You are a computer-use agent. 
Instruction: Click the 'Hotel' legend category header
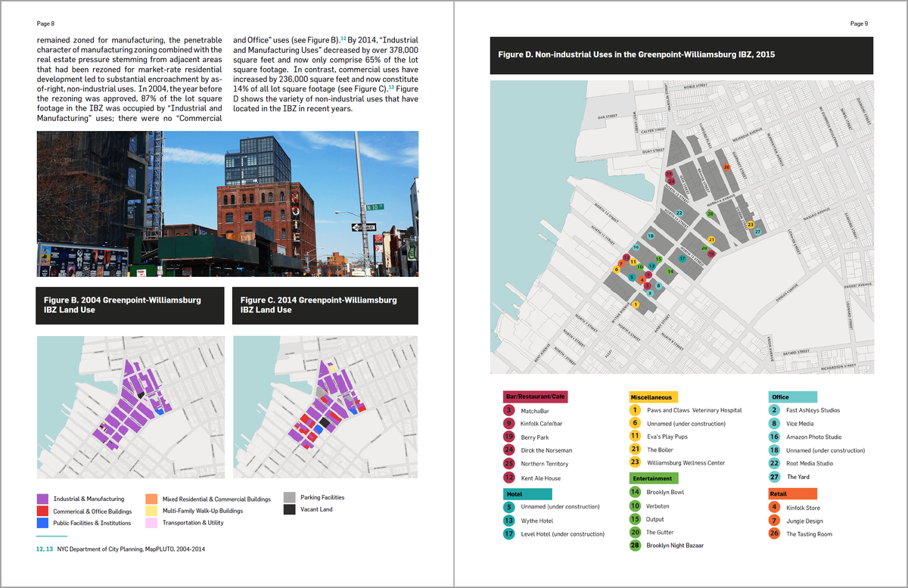coord(527,493)
